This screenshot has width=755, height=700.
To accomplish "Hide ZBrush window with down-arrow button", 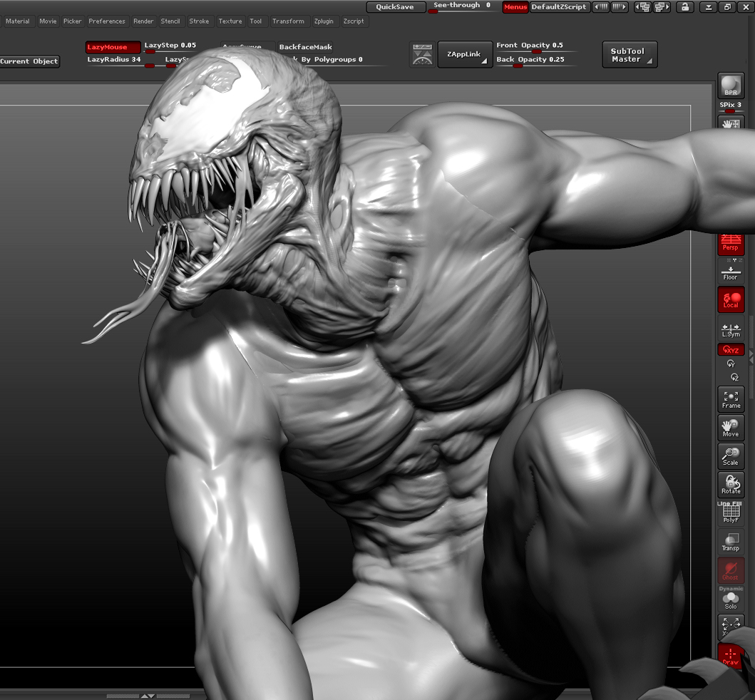I will coord(708,6).
